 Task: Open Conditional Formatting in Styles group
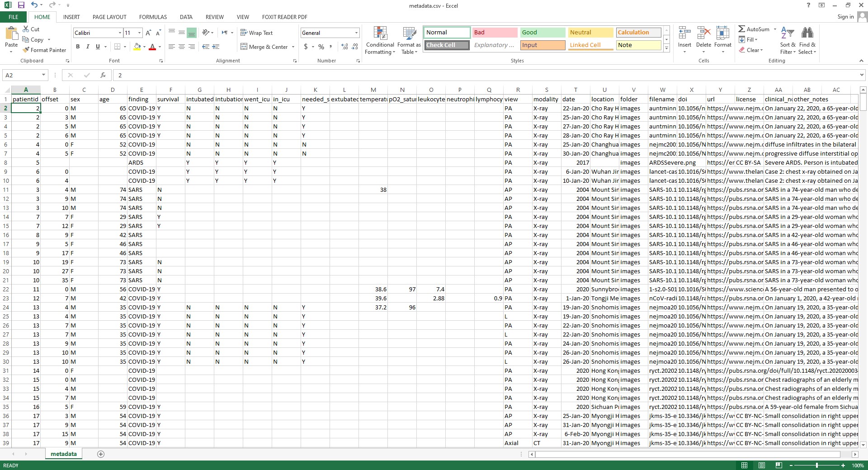point(380,41)
